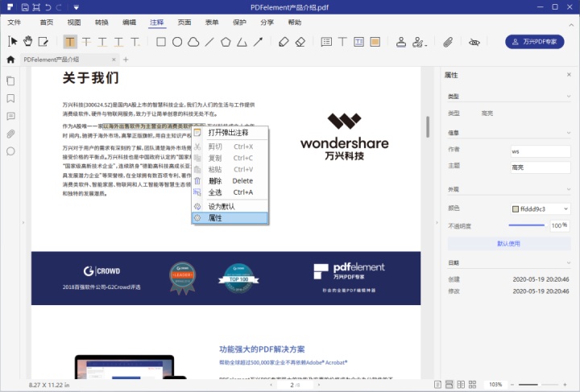Switch to the 首页 tab
The width and height of the screenshot is (580, 392).
(46, 23)
